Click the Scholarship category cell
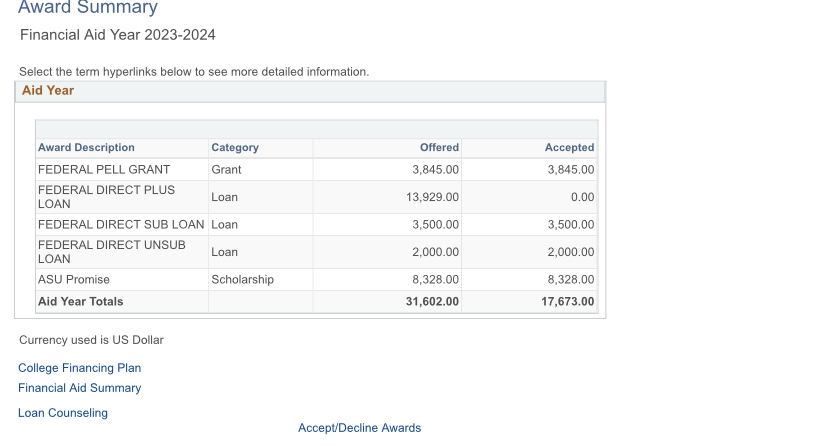 (242, 279)
